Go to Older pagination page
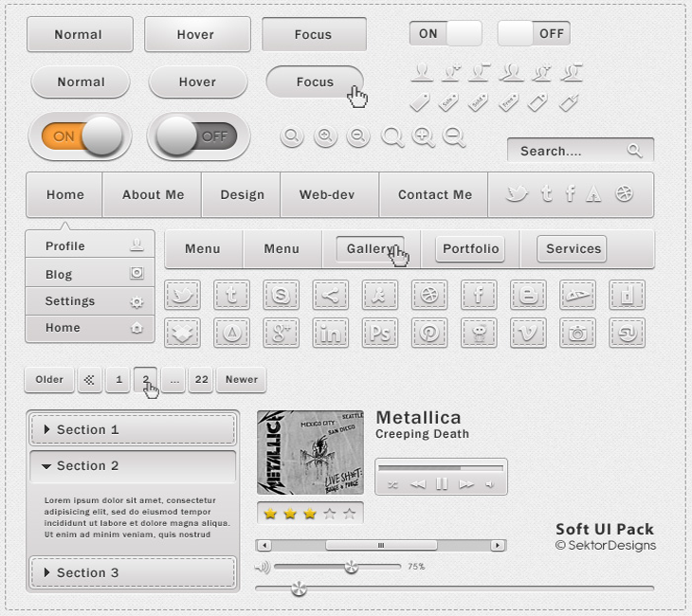692x616 pixels. [x=49, y=379]
